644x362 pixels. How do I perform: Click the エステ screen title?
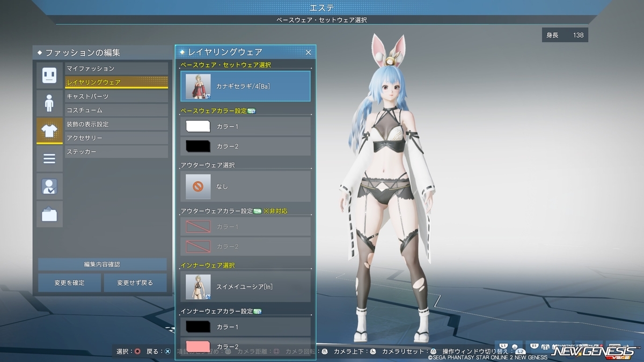click(322, 8)
